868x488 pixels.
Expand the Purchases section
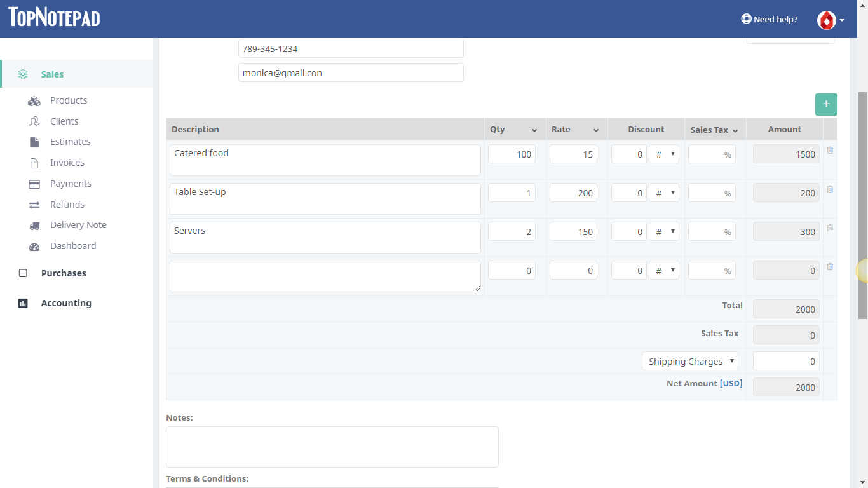pos(64,273)
